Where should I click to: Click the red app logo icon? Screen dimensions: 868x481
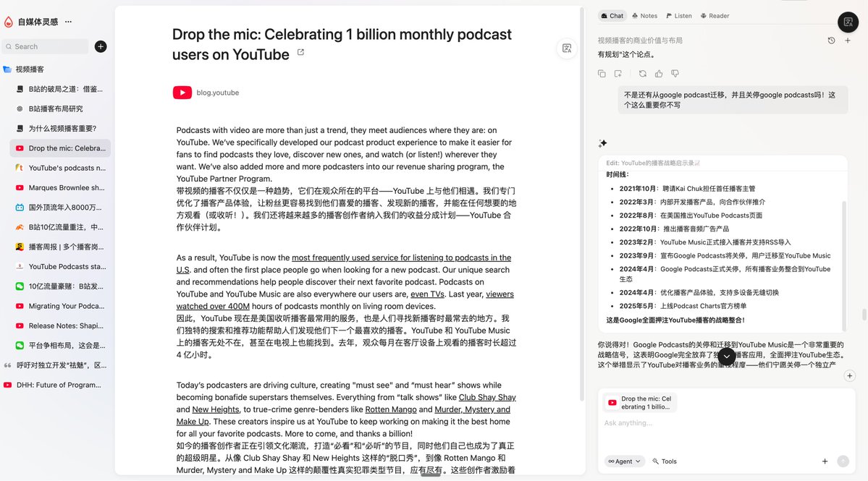click(8, 22)
